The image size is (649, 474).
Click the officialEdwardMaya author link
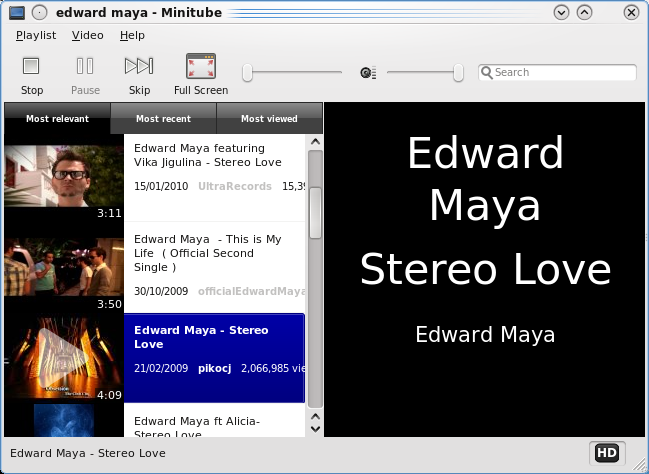(x=252, y=291)
